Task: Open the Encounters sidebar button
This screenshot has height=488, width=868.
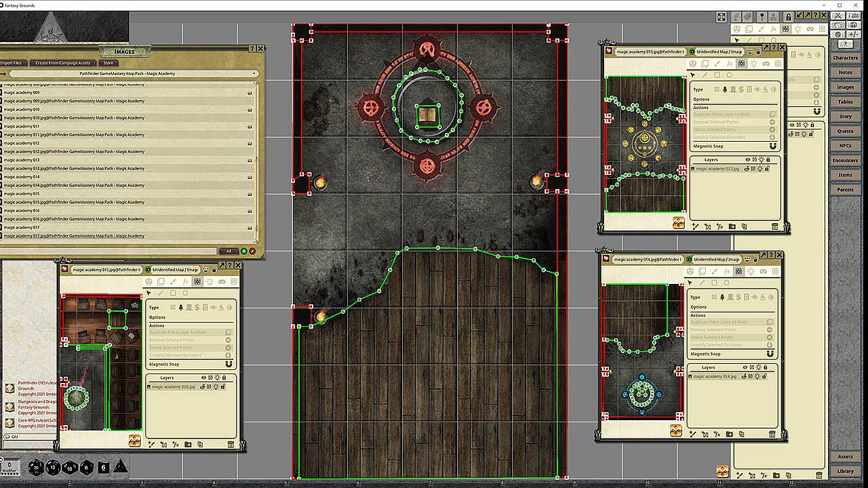Action: pyautogui.click(x=845, y=161)
